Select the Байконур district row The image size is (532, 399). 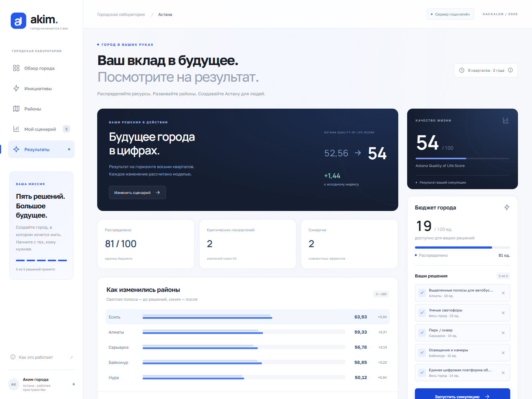248,362
